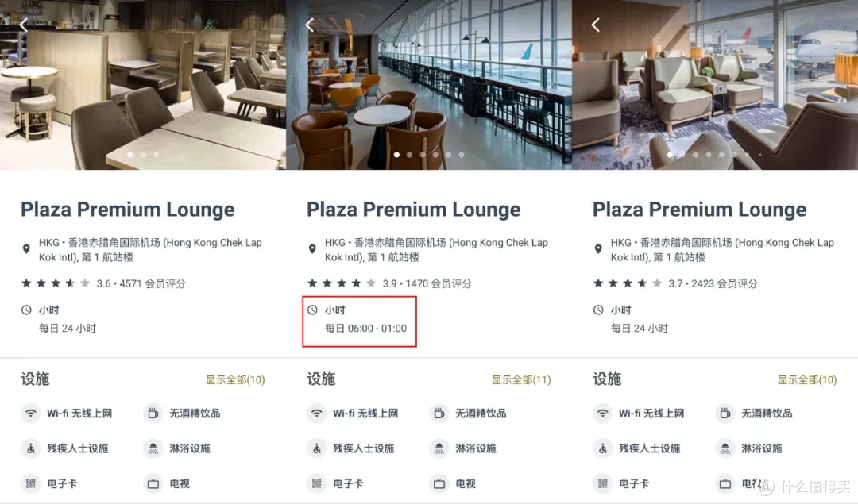Select first carousel dot on middle lounge photo
The height and width of the screenshot is (504, 858).
click(x=396, y=155)
